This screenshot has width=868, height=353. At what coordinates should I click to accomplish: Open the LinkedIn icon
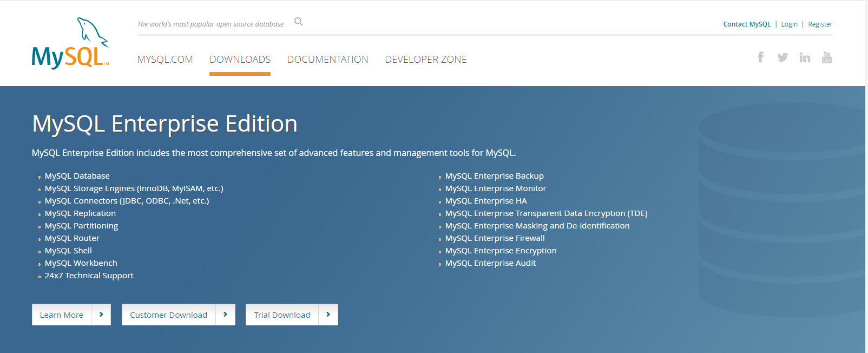[805, 57]
